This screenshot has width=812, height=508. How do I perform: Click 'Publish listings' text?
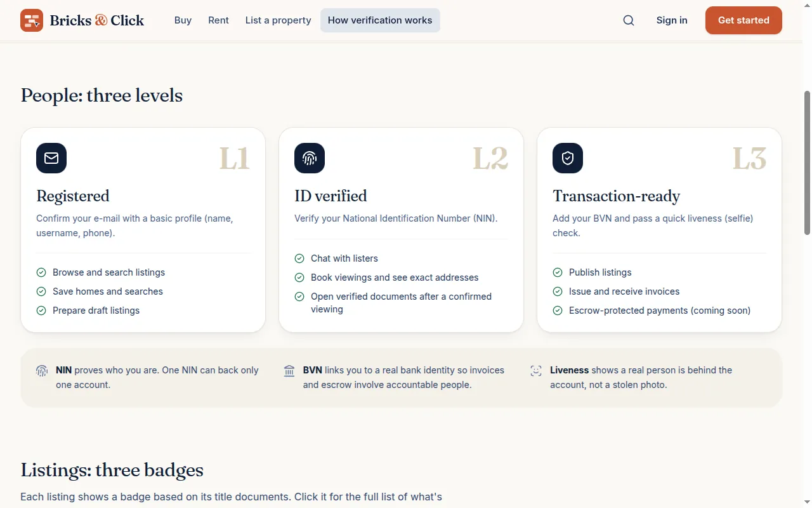click(x=600, y=272)
